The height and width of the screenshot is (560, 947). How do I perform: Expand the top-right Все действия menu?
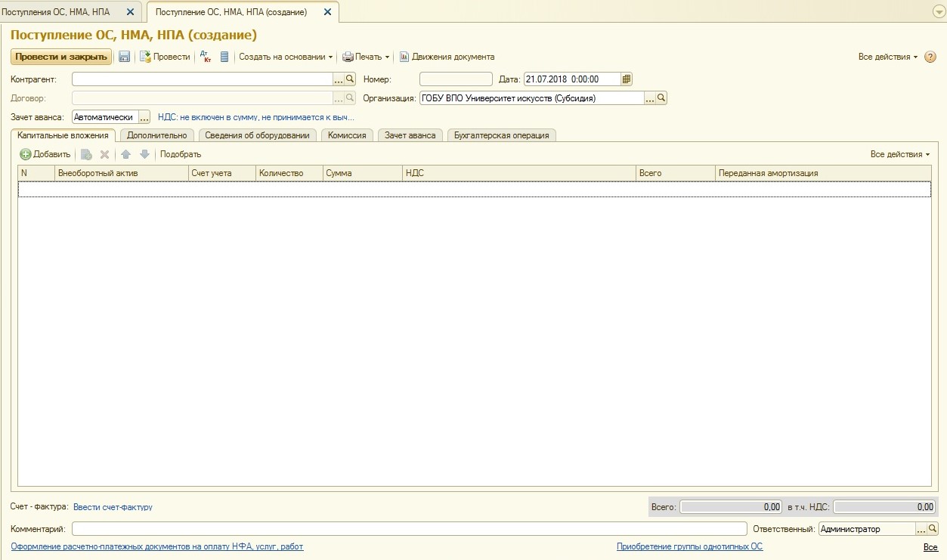[887, 57]
